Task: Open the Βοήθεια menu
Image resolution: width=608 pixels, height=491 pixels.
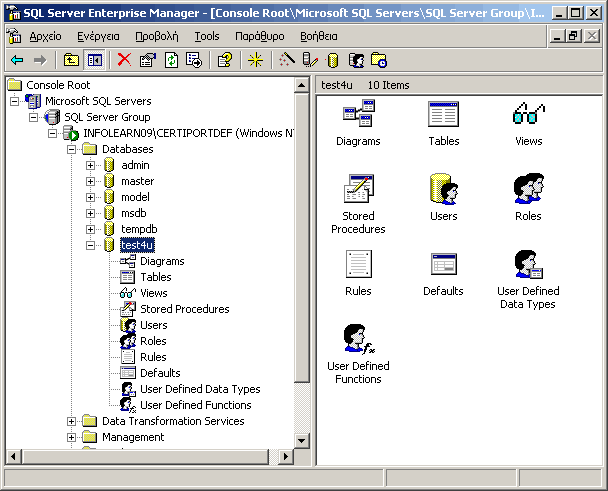Action: [319, 36]
